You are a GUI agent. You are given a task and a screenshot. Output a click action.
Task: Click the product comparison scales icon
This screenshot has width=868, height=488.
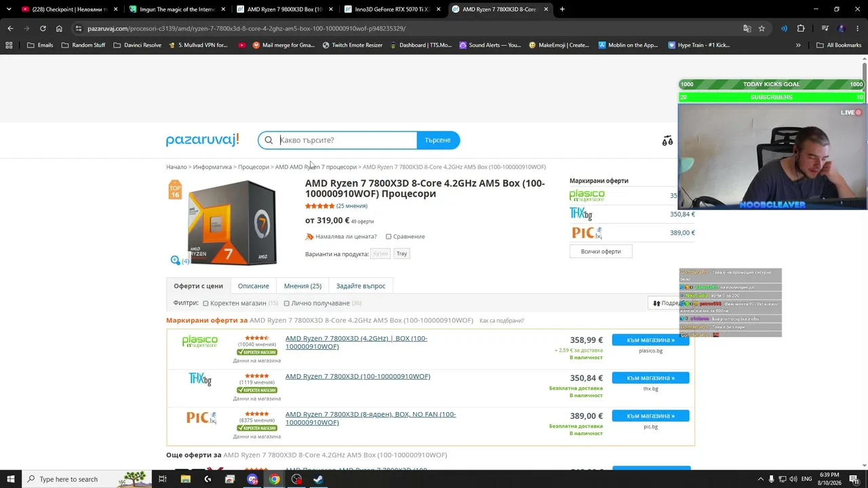[667, 140]
